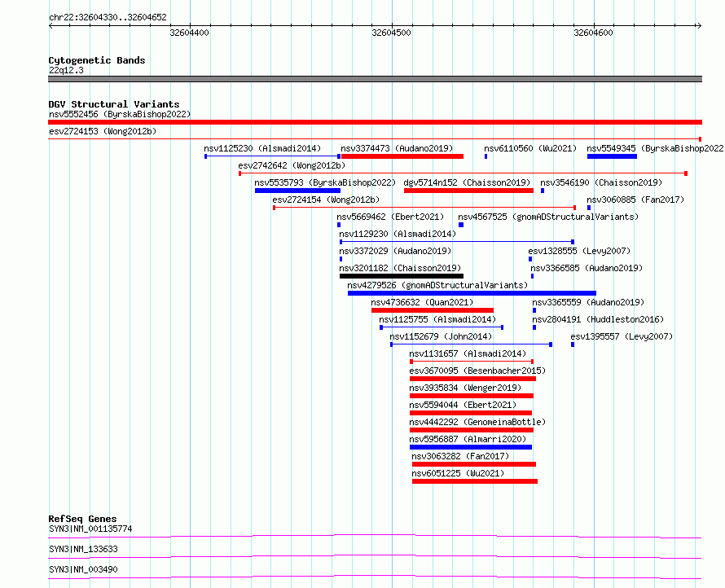Open the nsv1152679 (John2014) label

441,336
